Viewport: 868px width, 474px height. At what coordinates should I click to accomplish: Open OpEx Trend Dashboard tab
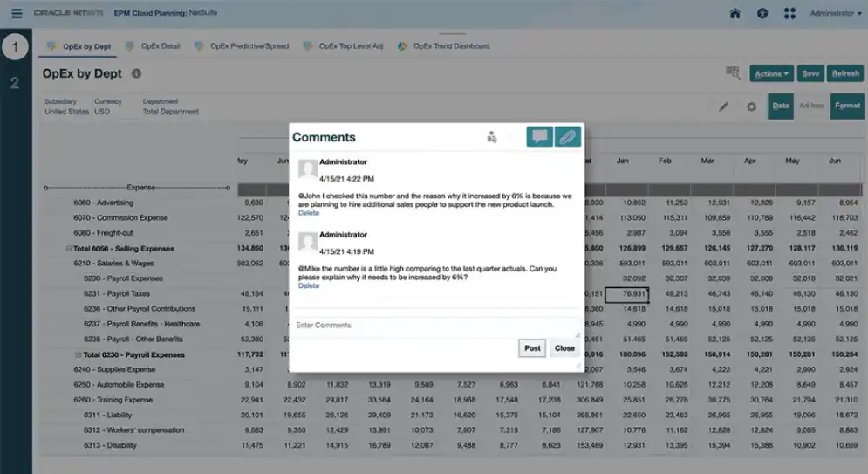click(444, 46)
